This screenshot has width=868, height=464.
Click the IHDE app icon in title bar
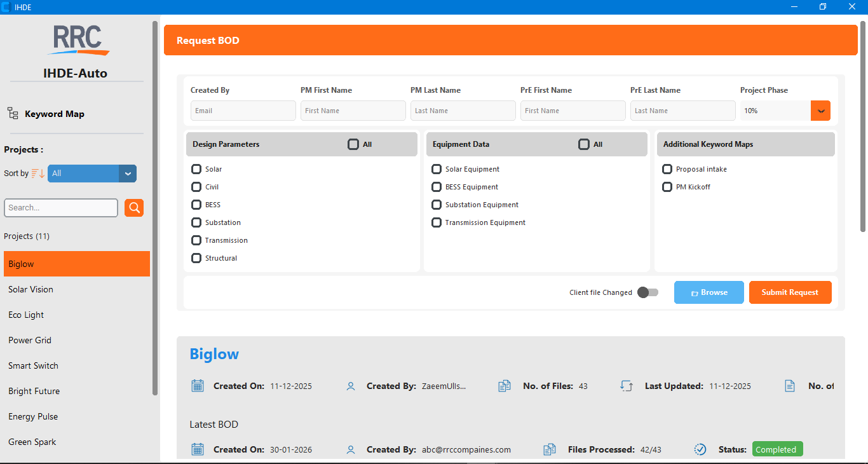point(6,7)
